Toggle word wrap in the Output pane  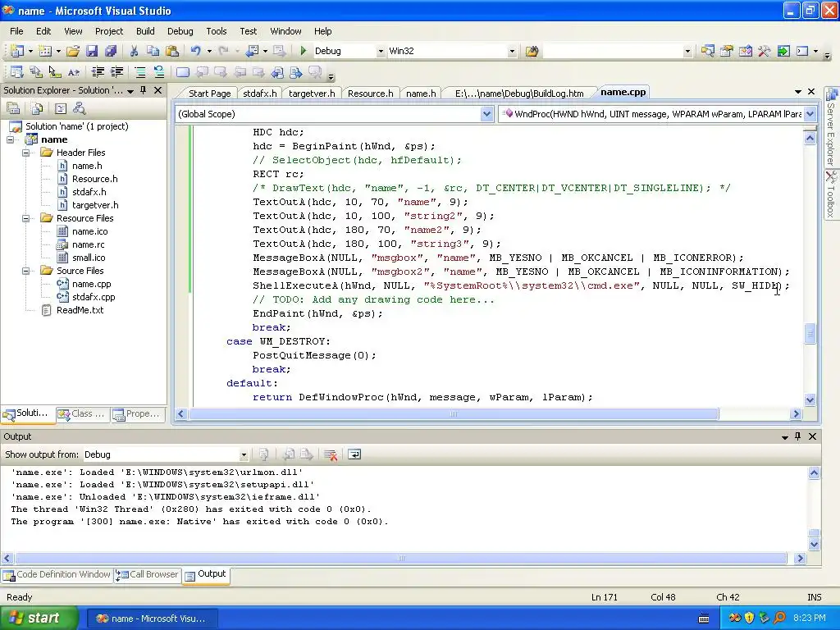pyautogui.click(x=354, y=454)
